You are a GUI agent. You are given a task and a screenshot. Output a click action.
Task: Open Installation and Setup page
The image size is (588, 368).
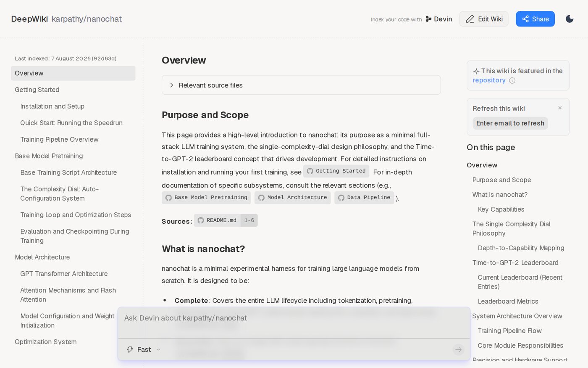point(52,106)
